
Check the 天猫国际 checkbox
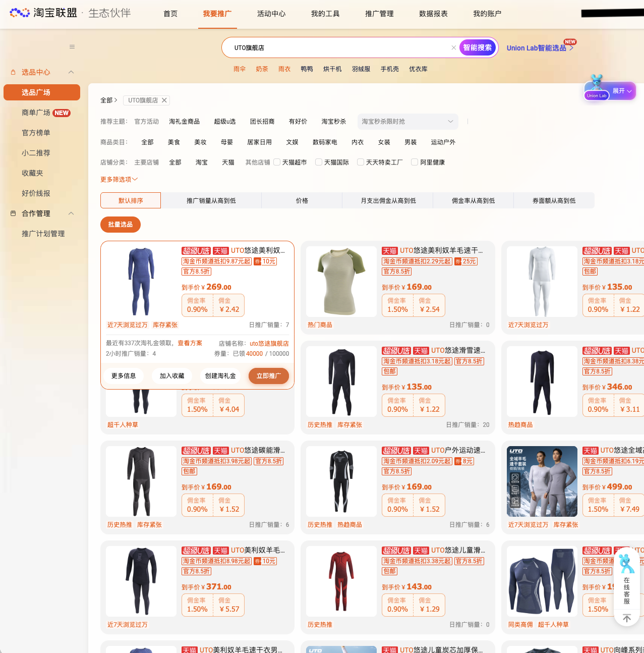click(x=319, y=162)
